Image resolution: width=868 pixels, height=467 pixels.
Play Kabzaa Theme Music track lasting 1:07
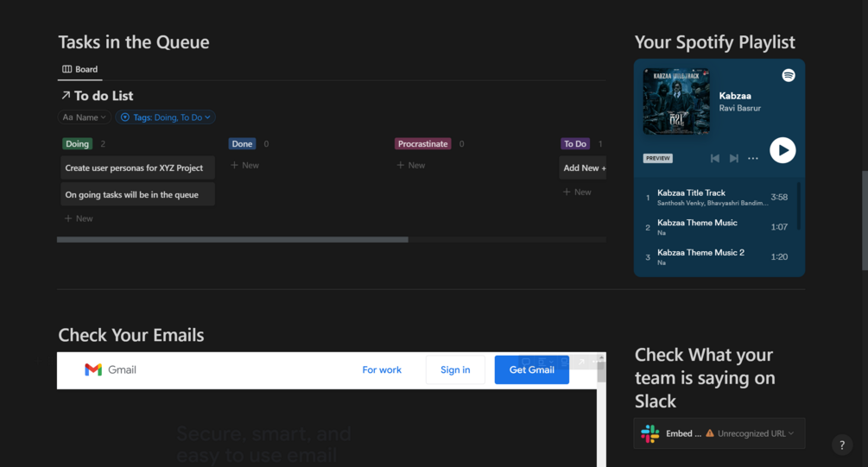pos(717,227)
